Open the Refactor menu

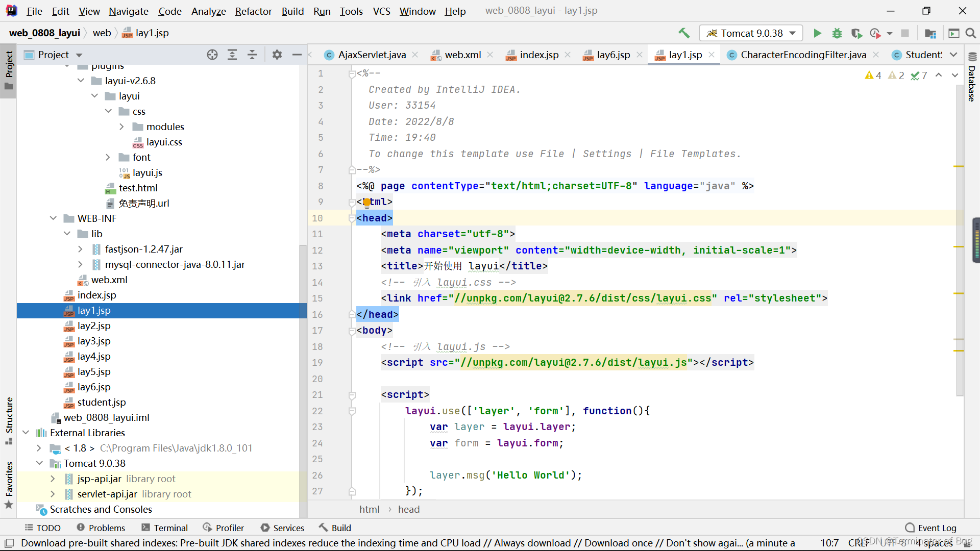point(253,11)
